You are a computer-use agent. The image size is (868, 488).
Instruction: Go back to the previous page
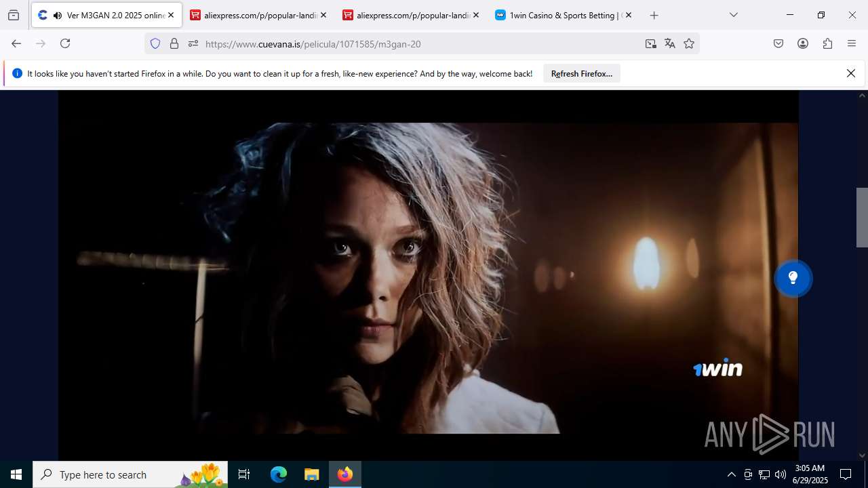(x=16, y=43)
